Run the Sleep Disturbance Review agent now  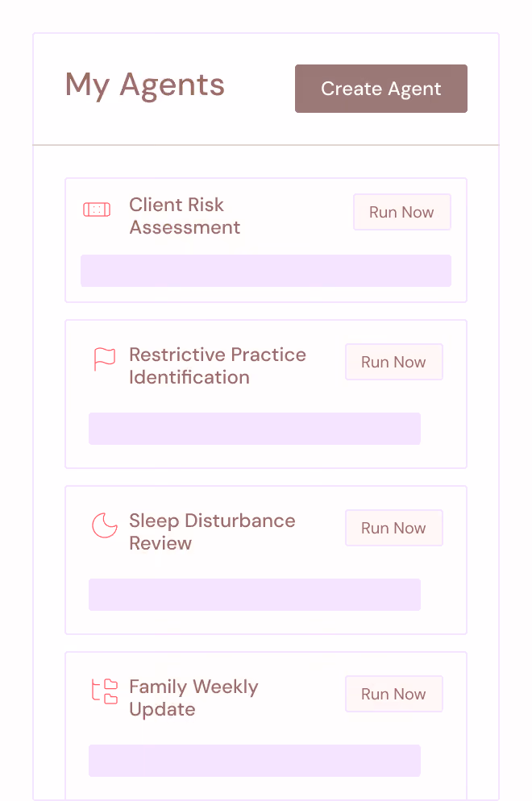[393, 528]
